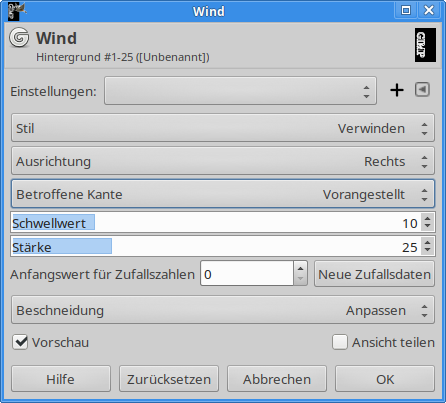Open the presets menu arrow icon
Screen dimensions: 446x403
pos(422,90)
